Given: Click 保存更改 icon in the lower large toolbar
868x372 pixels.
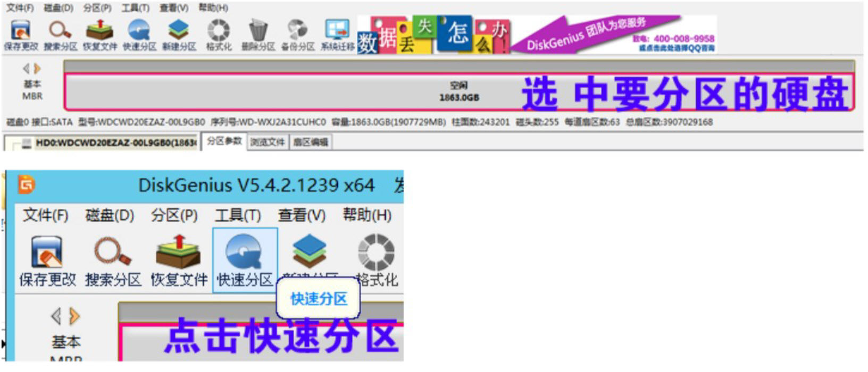Looking at the screenshot, I should click(47, 251).
